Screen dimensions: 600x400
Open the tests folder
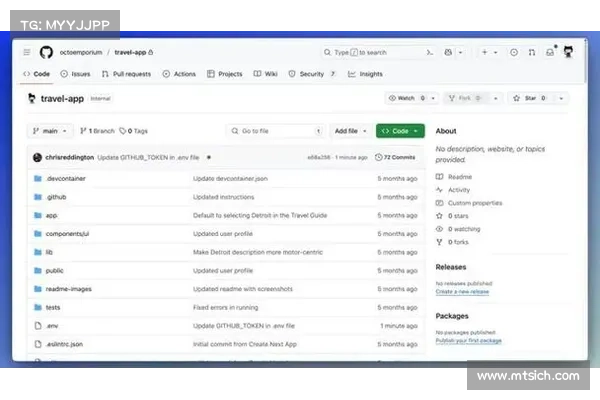point(53,307)
